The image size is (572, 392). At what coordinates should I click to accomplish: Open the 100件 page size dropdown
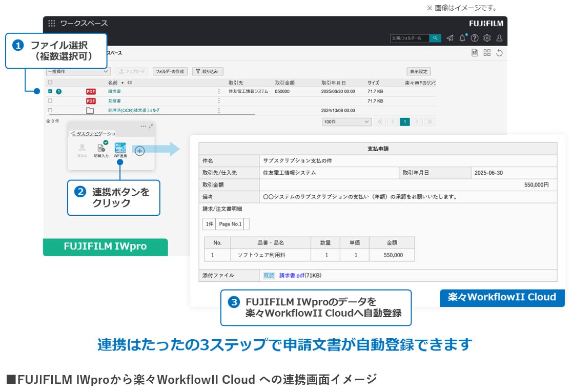tap(347, 122)
